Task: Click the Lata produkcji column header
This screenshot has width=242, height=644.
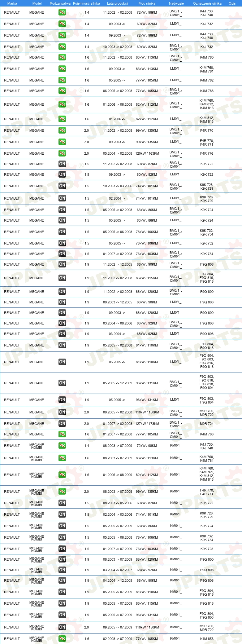Action: 118,3
